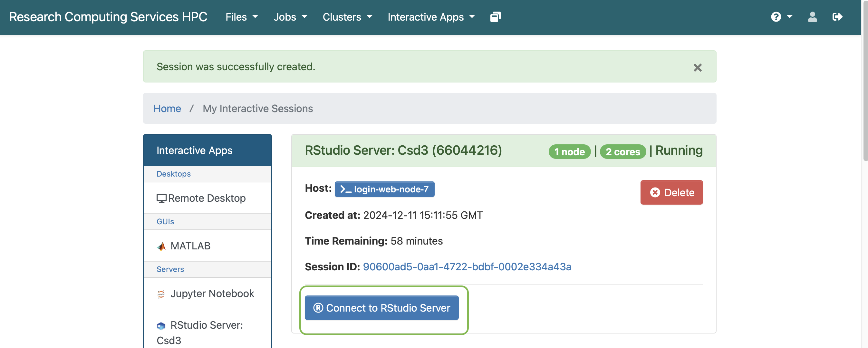Connect to RStudio Server button
This screenshot has height=348, width=868.
tap(382, 307)
